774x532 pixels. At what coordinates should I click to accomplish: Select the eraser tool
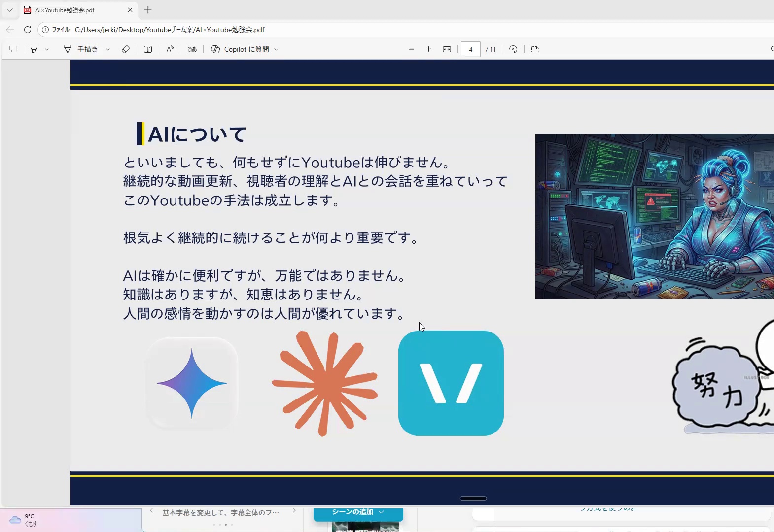coord(126,49)
